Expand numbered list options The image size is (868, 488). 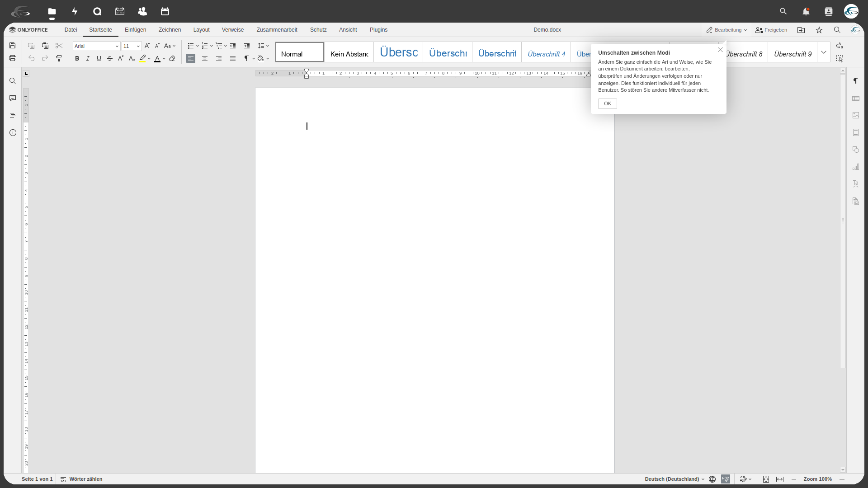click(x=212, y=46)
